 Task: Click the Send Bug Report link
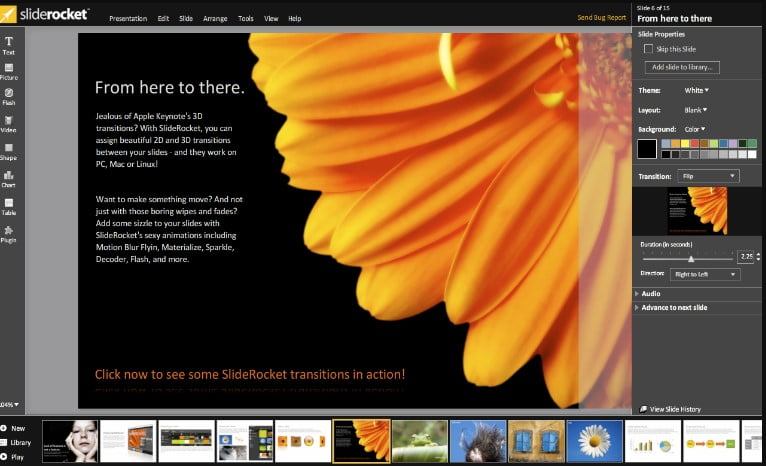602,17
